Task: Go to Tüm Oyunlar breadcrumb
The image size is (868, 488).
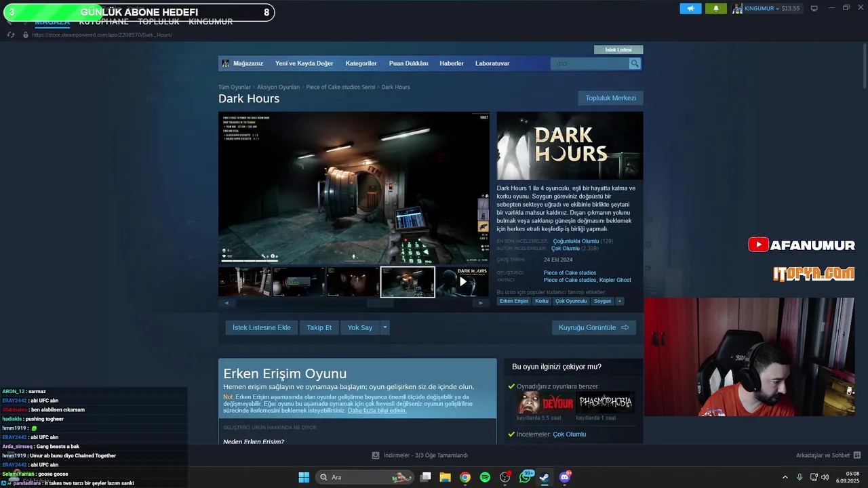Action: coord(234,87)
